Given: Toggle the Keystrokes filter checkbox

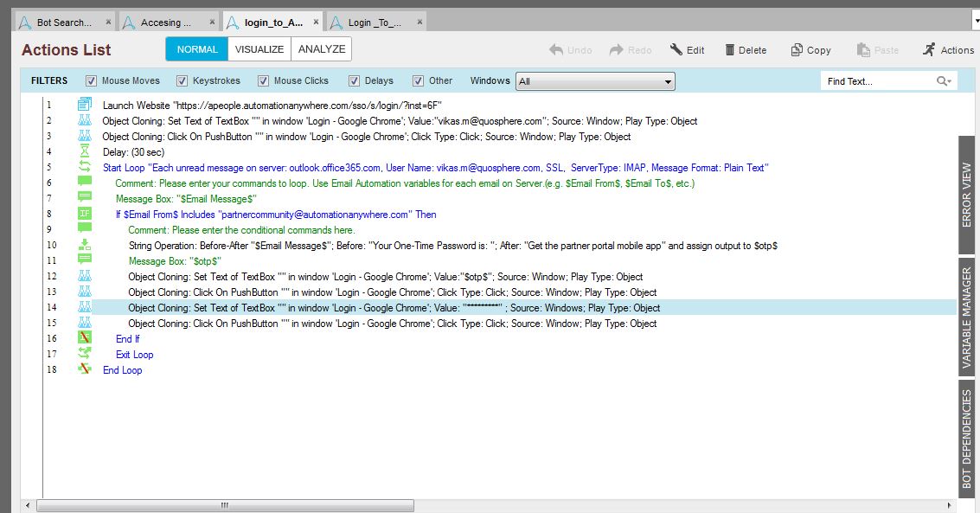Looking at the screenshot, I should pos(182,81).
